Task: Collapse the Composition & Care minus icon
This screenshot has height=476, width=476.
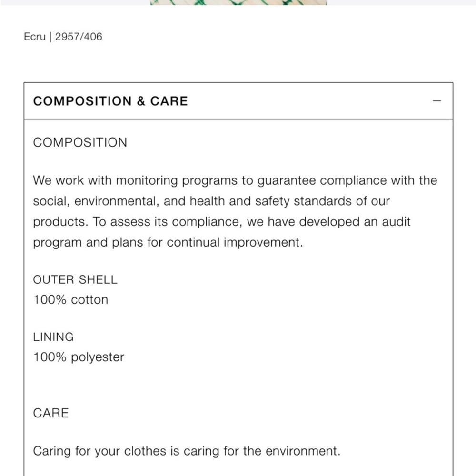Action: pos(436,101)
